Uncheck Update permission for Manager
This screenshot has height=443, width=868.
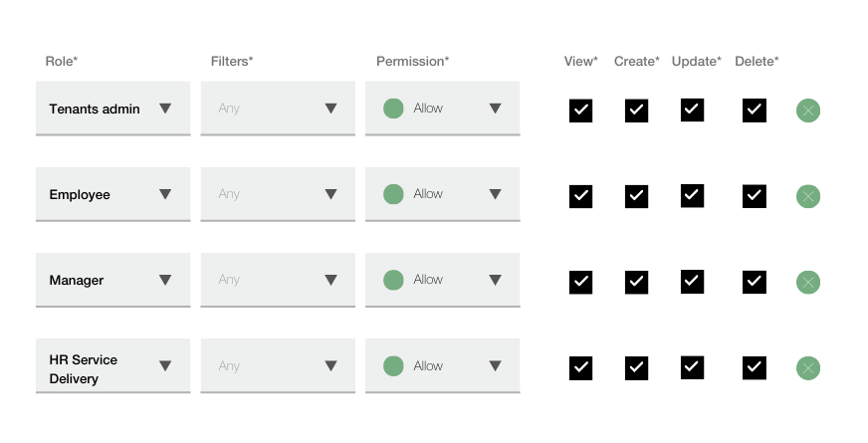pos(693,282)
